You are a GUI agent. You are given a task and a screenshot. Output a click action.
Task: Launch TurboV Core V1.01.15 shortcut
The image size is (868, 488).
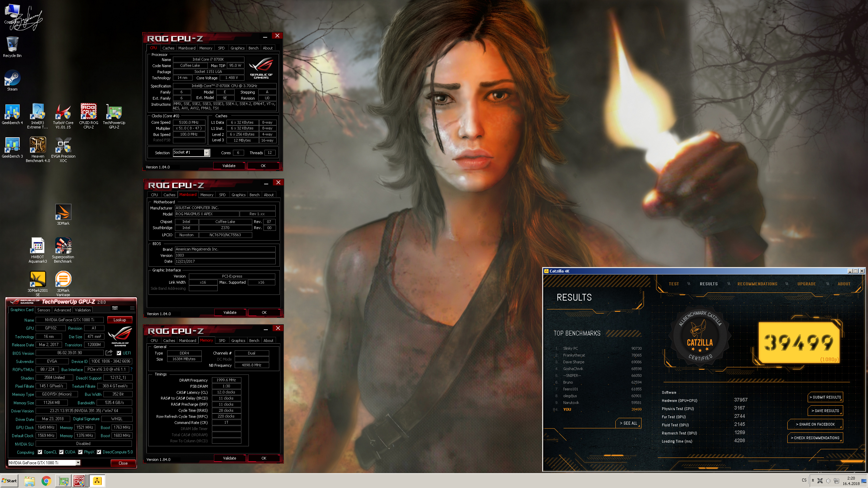pyautogui.click(x=63, y=116)
